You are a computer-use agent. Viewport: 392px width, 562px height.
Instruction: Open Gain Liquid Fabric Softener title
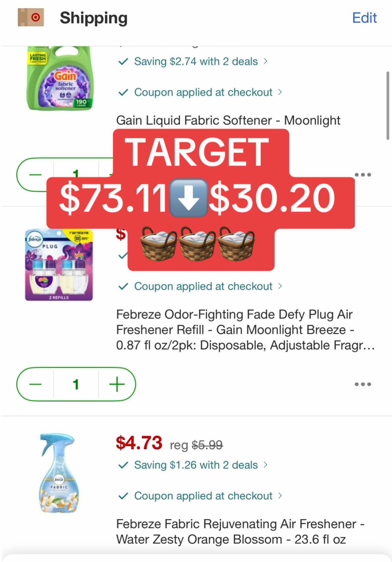pos(228,120)
